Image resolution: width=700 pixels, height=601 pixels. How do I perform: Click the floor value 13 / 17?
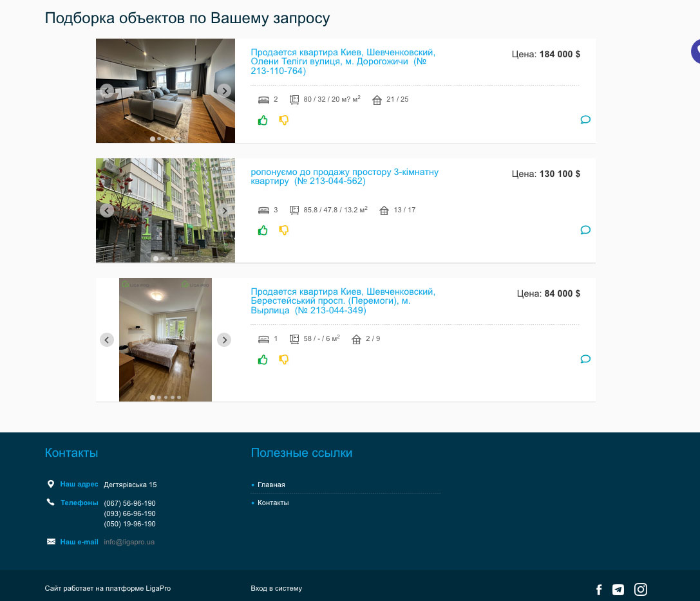coord(404,210)
